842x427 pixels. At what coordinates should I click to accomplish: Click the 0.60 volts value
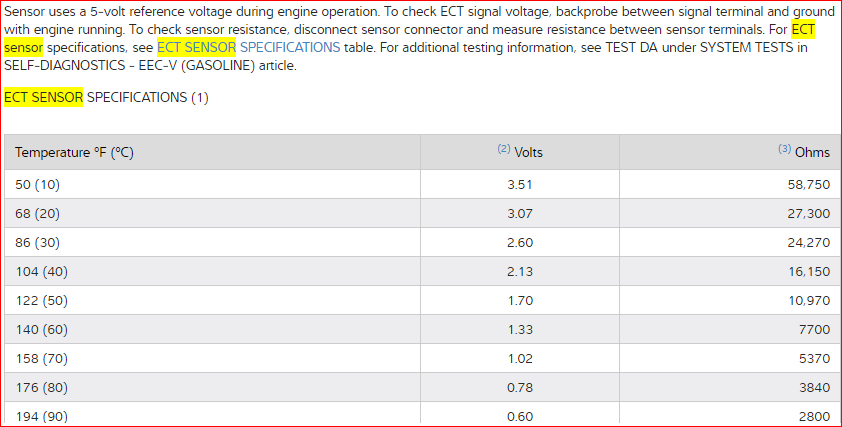click(520, 416)
